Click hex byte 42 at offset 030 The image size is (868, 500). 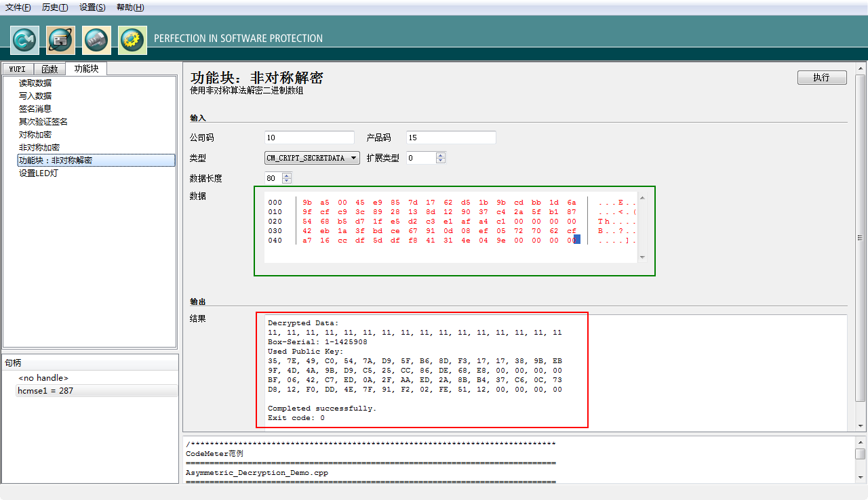307,231
